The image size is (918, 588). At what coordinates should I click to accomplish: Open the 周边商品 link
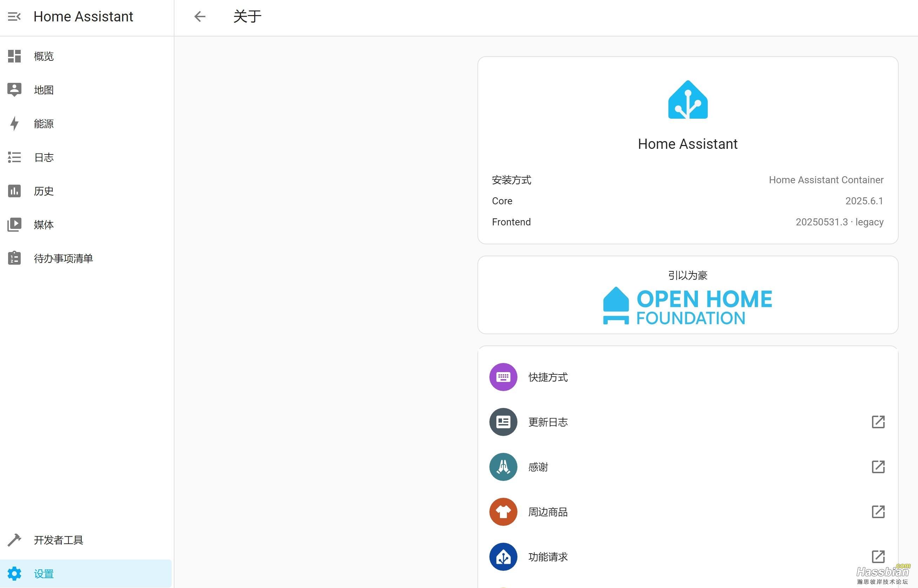(688, 511)
